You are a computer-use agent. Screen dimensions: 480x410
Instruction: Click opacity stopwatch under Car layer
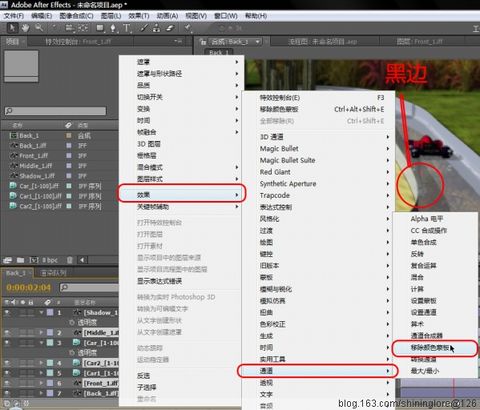72,353
